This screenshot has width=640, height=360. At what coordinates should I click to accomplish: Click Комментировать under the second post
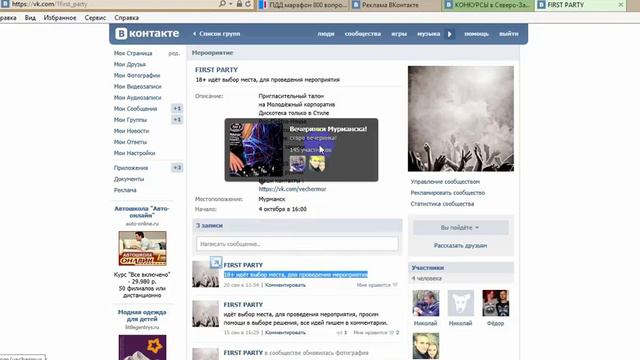pos(285,333)
